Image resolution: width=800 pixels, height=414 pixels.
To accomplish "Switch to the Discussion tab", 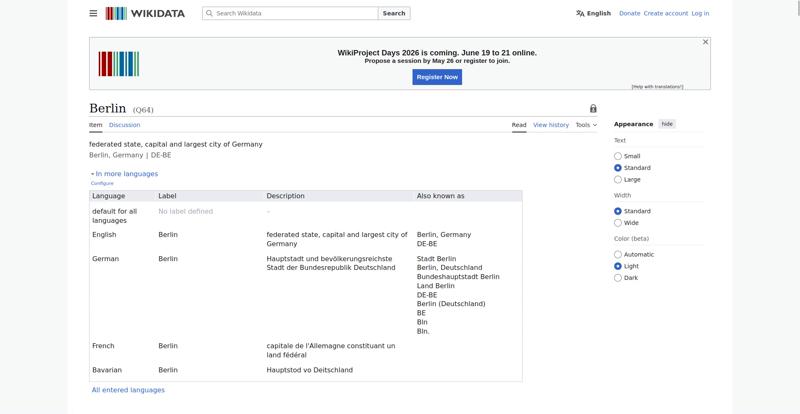I will click(124, 125).
